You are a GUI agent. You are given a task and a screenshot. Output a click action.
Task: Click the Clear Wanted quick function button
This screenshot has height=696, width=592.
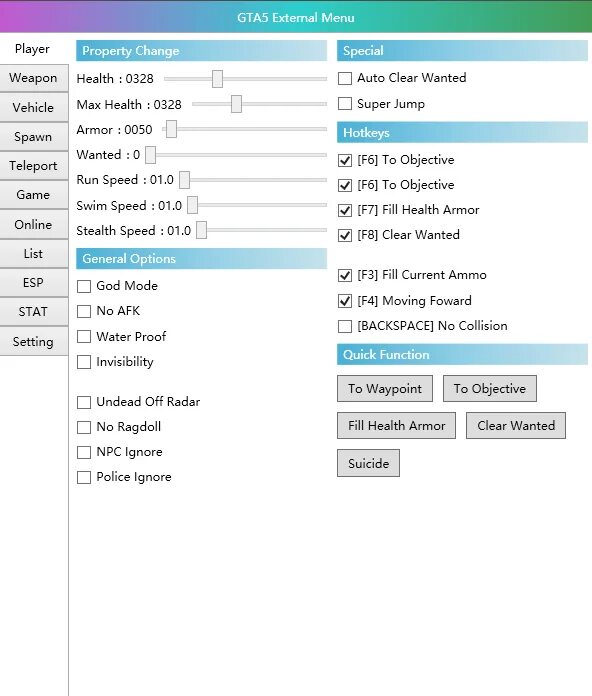click(516, 426)
